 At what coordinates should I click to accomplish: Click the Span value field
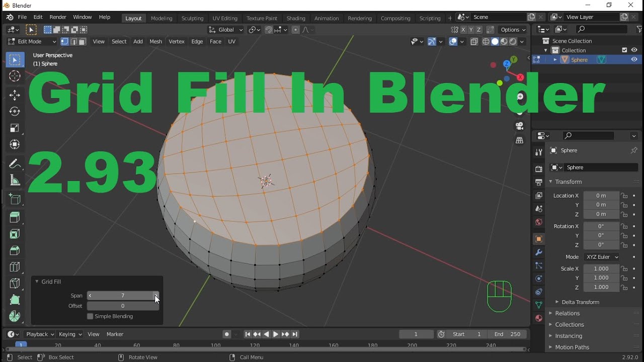click(x=123, y=296)
